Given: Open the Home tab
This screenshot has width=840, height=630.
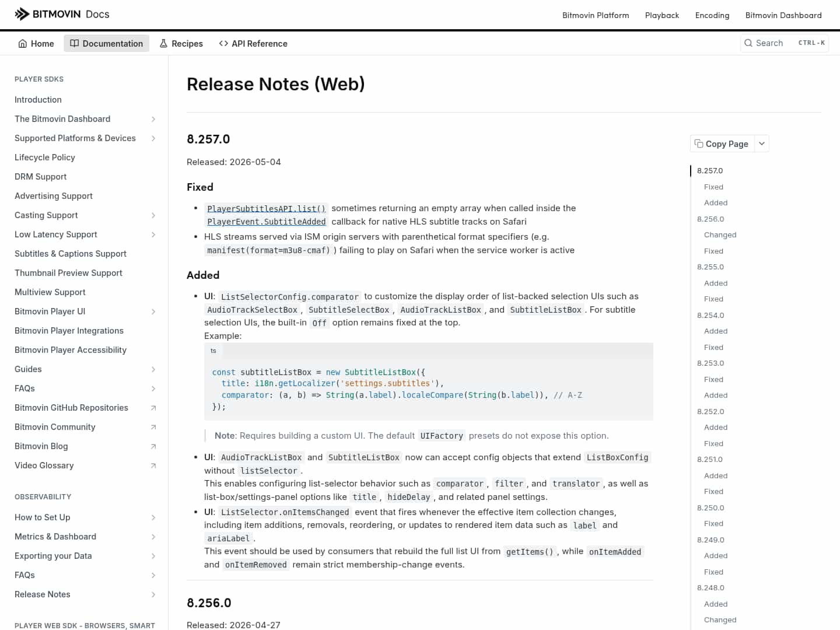Looking at the screenshot, I should 36,43.
